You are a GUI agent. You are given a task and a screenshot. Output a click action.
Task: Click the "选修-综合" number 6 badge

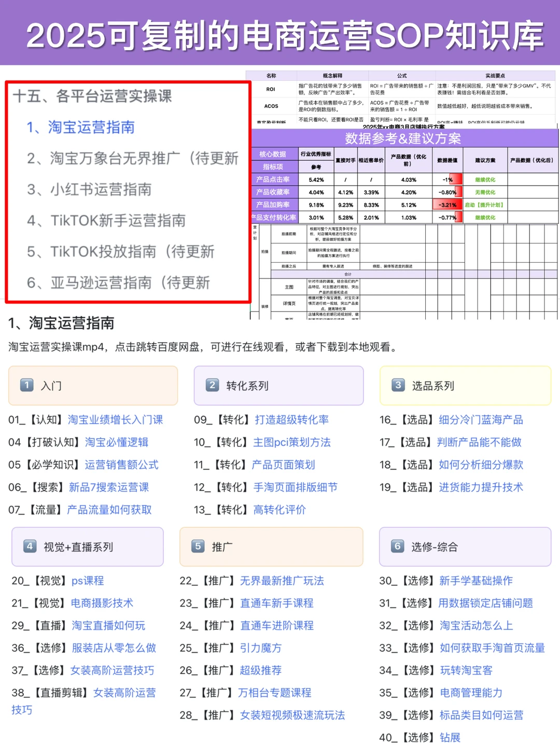pos(397,546)
